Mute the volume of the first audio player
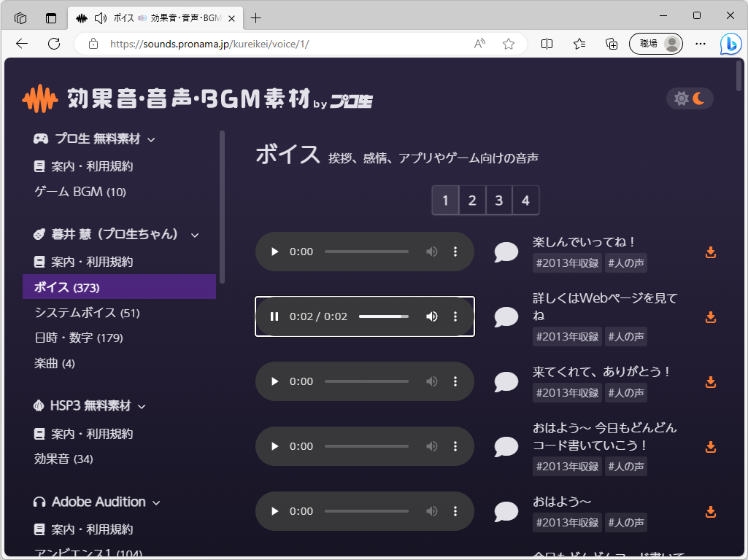Screen dimensions: 748x560 click(431, 251)
